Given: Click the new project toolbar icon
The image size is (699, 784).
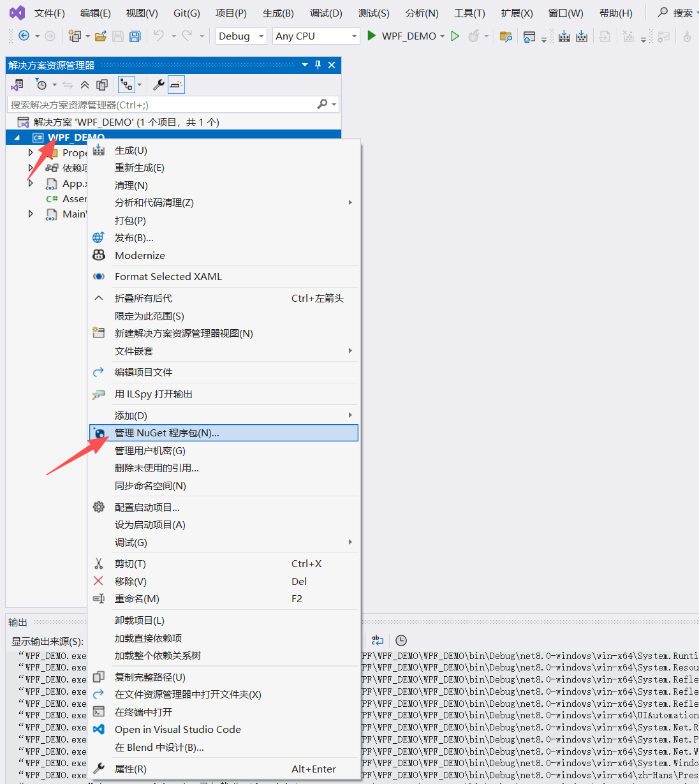Looking at the screenshot, I should click(x=75, y=36).
